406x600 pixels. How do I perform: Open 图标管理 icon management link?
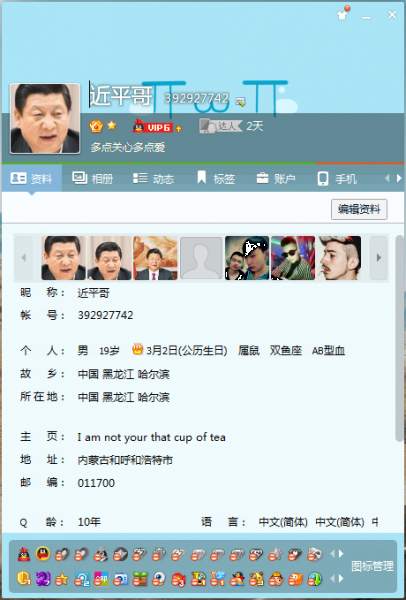coord(372,566)
